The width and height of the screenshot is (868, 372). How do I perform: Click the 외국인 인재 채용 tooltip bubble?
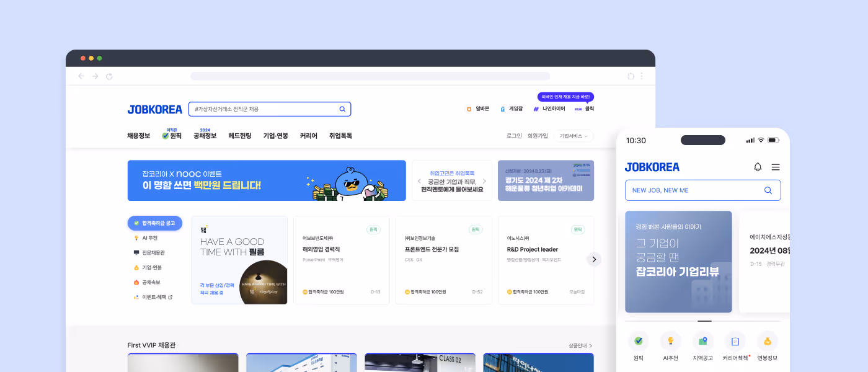(565, 97)
